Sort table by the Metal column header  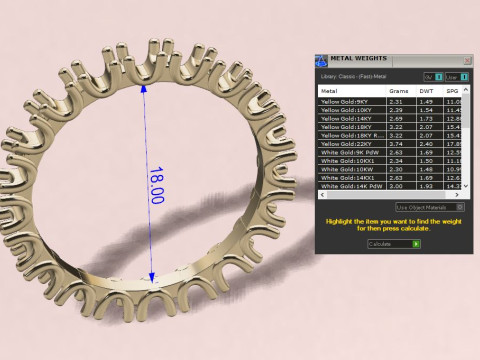[x=352, y=91]
